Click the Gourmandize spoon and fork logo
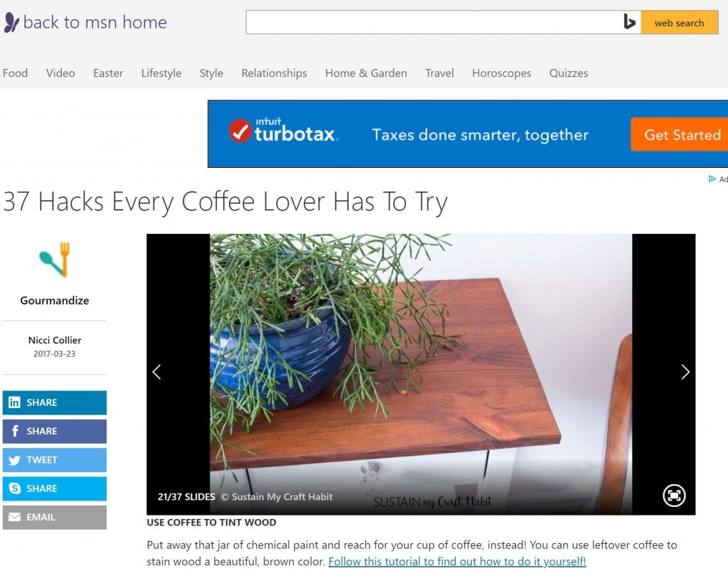The image size is (728, 588). coord(55,260)
